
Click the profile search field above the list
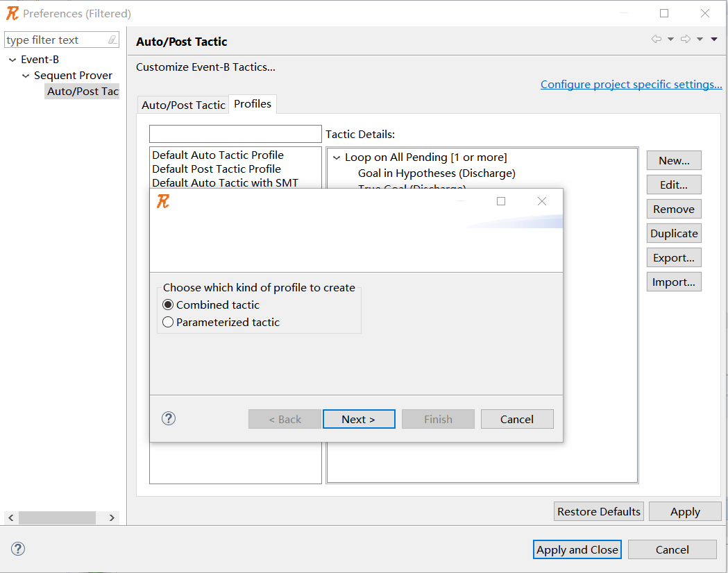(x=235, y=134)
